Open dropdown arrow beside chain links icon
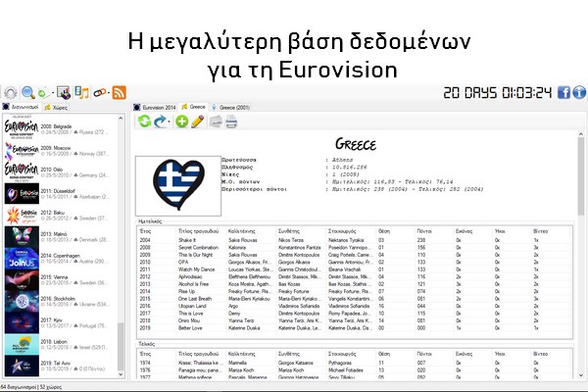This screenshot has height=392, width=588. 109,93
